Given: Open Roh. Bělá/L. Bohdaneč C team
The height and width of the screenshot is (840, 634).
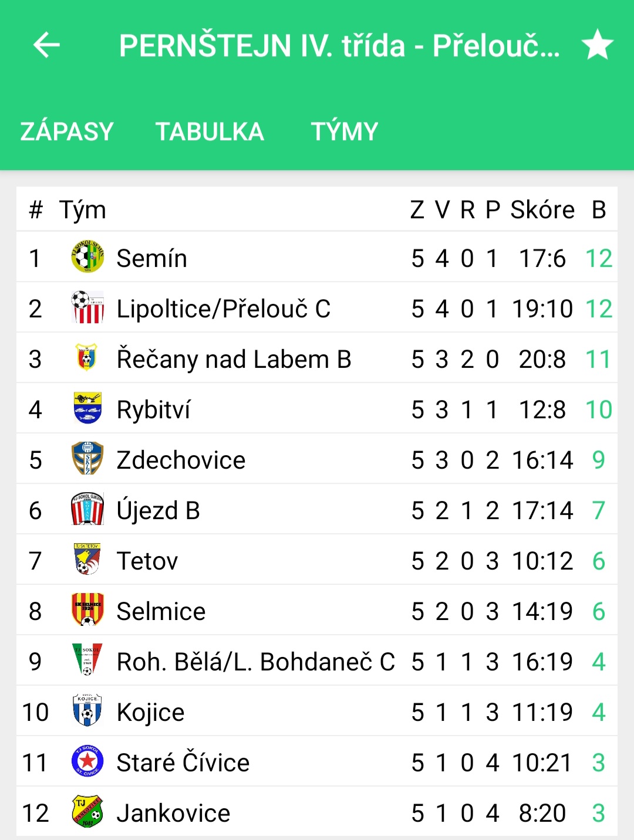Looking at the screenshot, I should [255, 662].
